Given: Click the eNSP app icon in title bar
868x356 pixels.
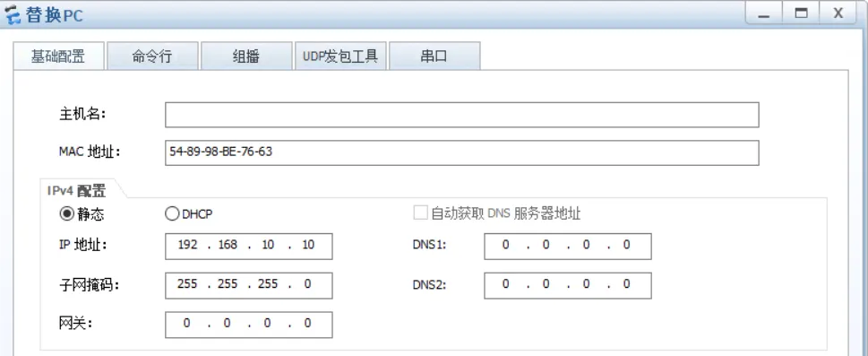Looking at the screenshot, I should pyautogui.click(x=13, y=15).
